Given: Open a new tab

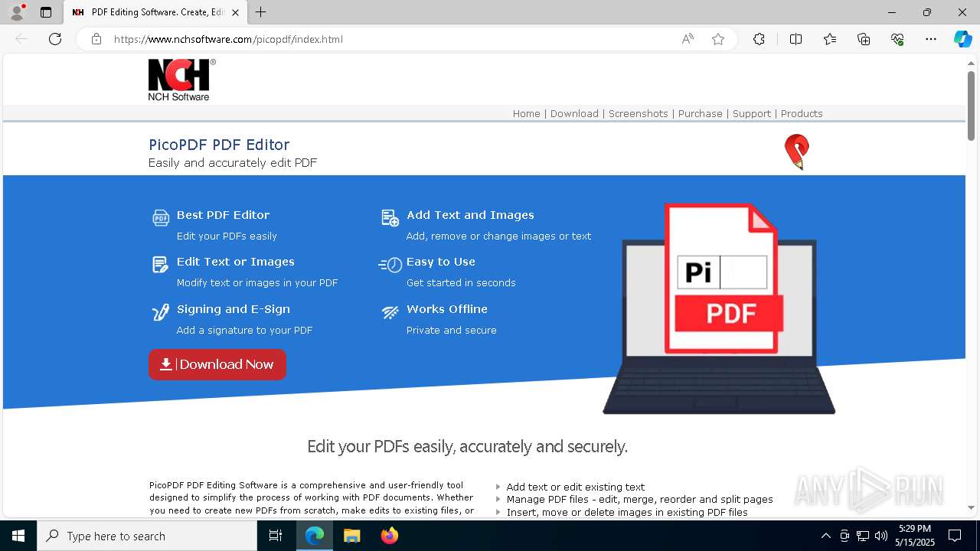Looking at the screenshot, I should 261,12.
